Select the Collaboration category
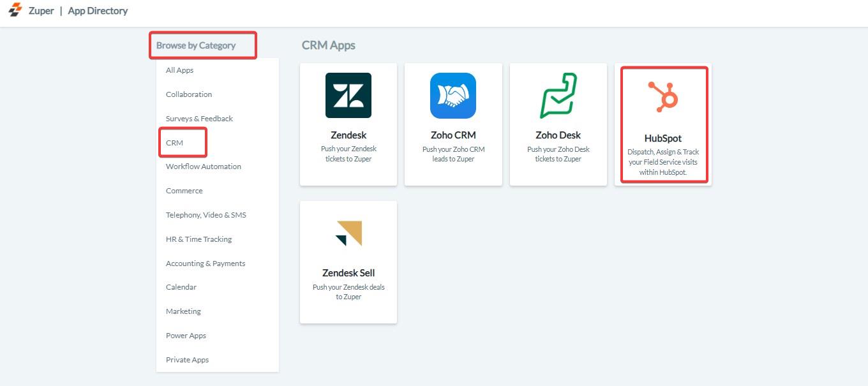This screenshot has width=868, height=386. coord(189,94)
